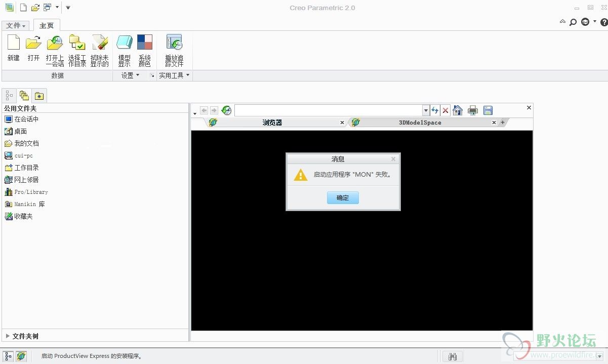
Task: Choose 选择工作目录 working directory icon
Action: pyautogui.click(x=77, y=51)
